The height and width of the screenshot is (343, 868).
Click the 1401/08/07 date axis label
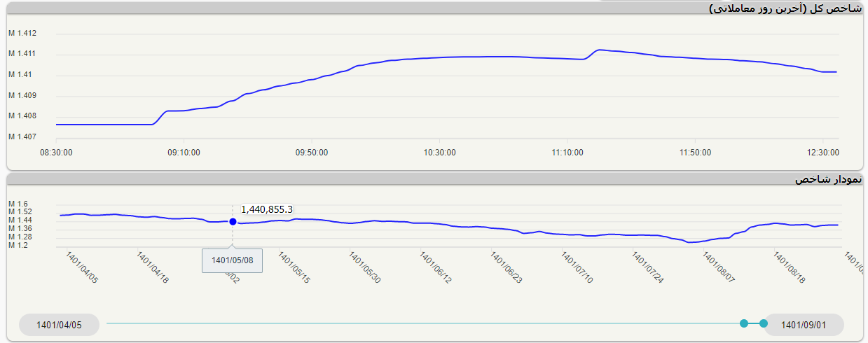719,268
